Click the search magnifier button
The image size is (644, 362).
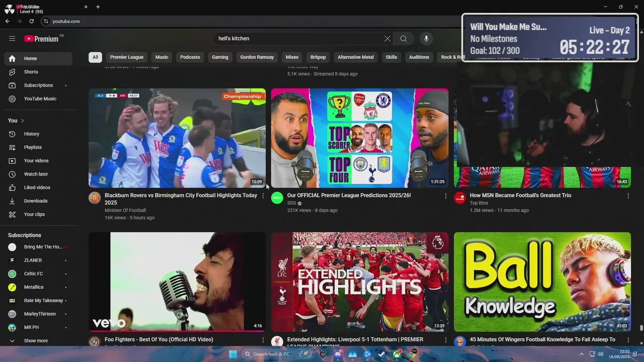[x=404, y=39]
